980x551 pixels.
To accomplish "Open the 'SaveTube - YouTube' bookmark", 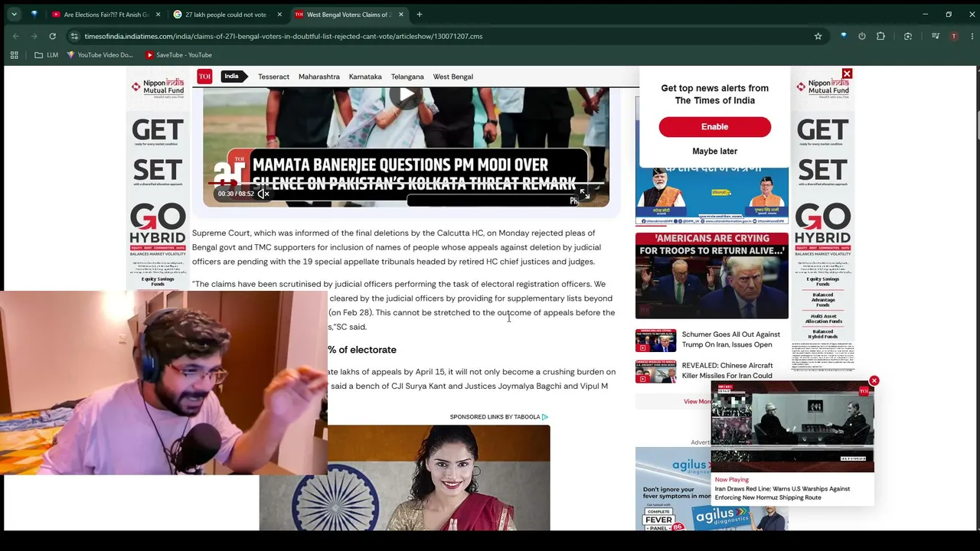I will [178, 55].
